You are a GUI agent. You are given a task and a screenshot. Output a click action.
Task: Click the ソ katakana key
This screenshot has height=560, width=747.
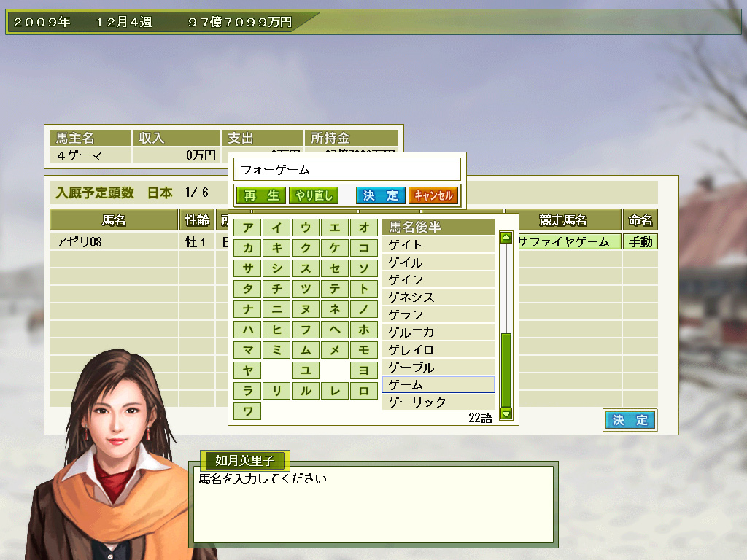[x=364, y=268]
